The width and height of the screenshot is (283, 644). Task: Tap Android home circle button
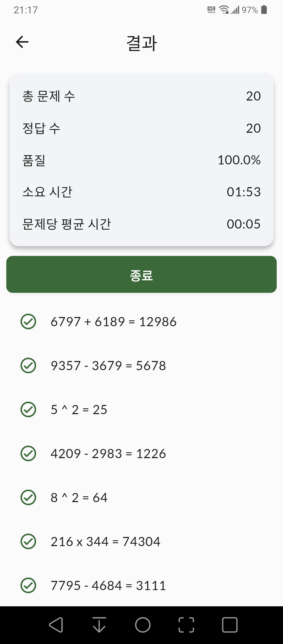click(143, 625)
